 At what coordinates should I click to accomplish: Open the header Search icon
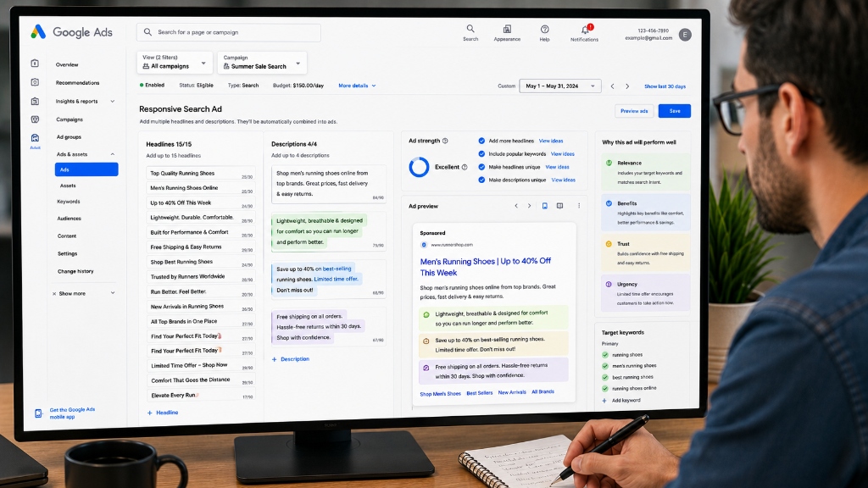pyautogui.click(x=470, y=29)
